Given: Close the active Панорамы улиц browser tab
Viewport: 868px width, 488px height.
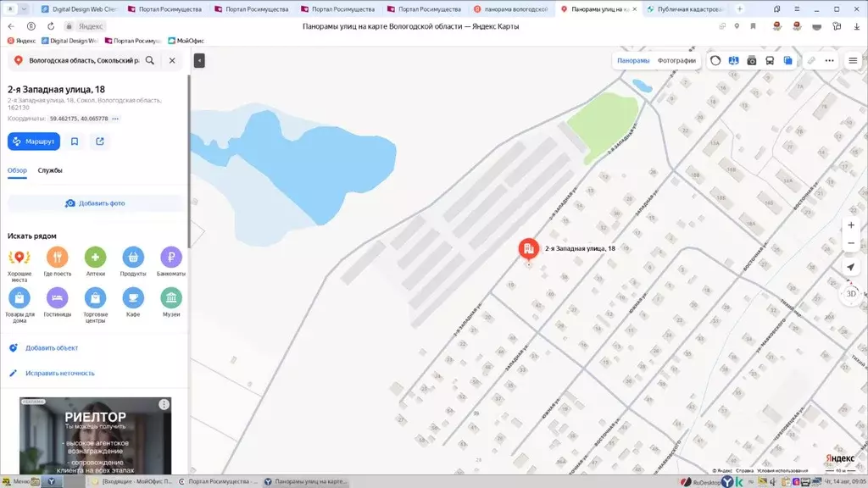Looking at the screenshot, I should (x=634, y=8).
